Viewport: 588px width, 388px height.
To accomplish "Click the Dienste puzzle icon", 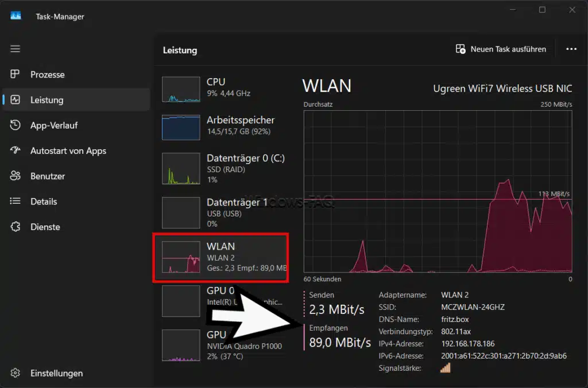I will click(15, 227).
